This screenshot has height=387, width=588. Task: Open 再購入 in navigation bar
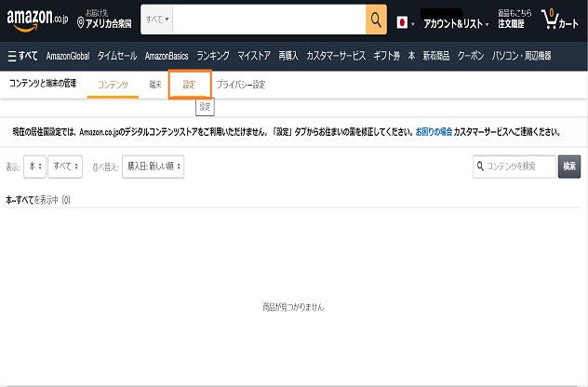(288, 56)
